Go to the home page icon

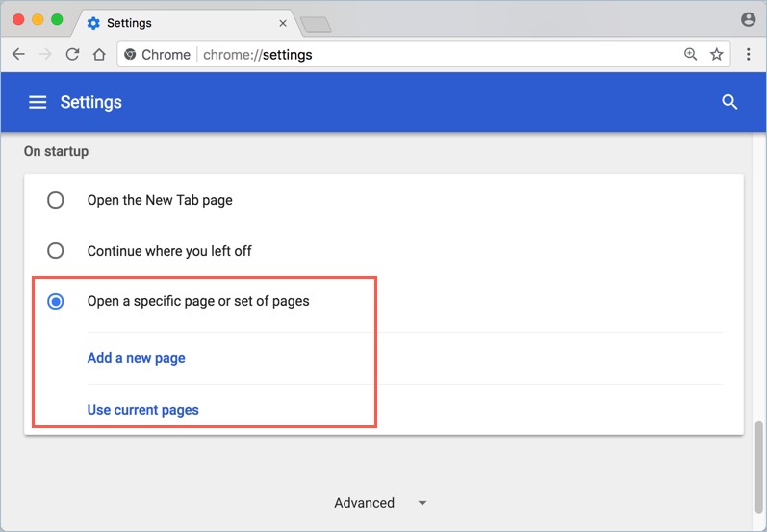pos(99,55)
